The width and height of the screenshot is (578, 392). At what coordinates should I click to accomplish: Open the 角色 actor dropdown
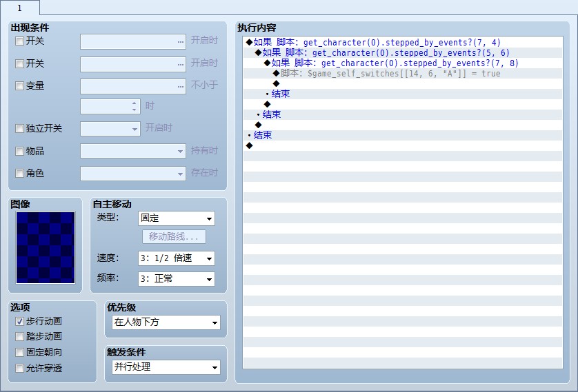(133, 174)
